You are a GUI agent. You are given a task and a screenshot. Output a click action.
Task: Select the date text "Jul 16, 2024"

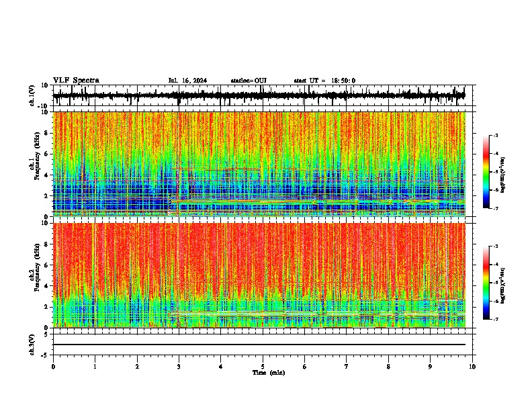pos(187,81)
